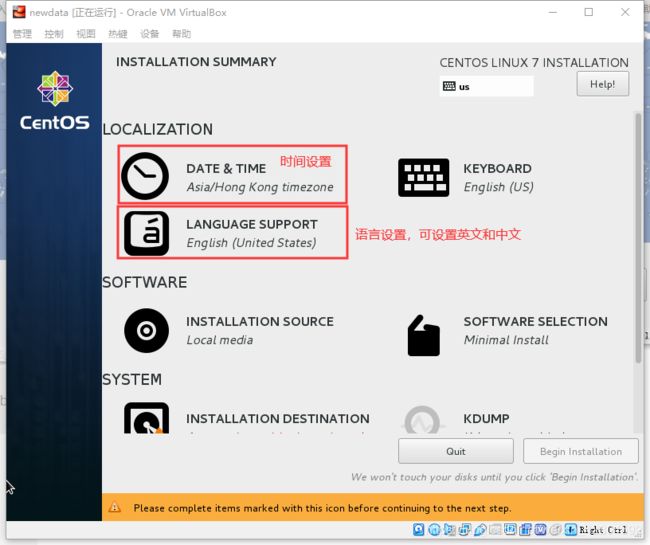
Task: Click the installer's vertical scrollbar
Action: [x=638, y=238]
